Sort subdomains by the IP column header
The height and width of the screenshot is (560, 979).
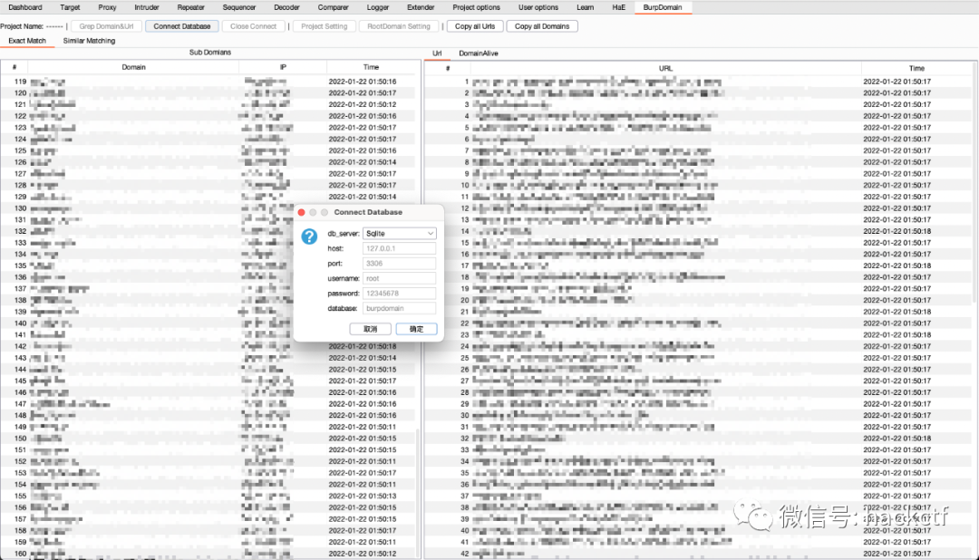tap(283, 67)
